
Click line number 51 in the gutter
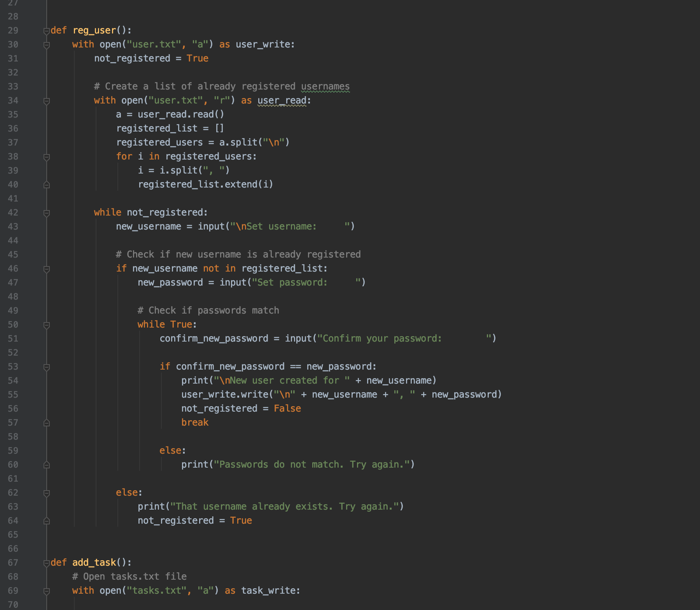[x=13, y=338]
